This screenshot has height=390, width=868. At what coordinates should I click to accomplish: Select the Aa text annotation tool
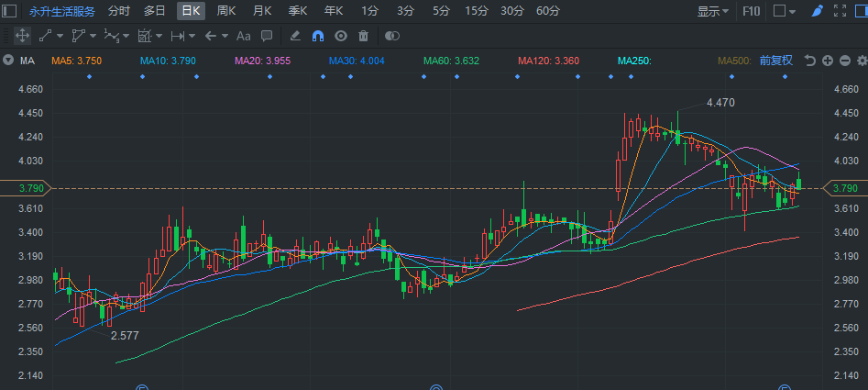click(x=244, y=36)
